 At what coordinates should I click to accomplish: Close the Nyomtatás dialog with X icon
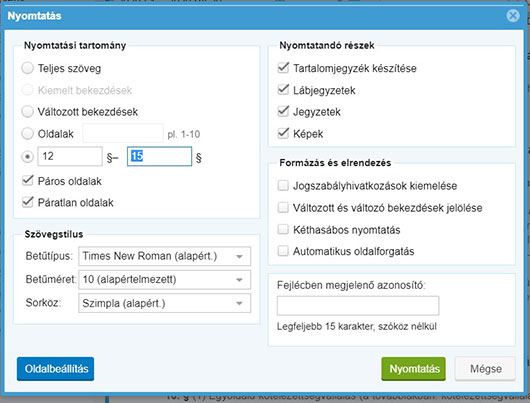pos(513,16)
